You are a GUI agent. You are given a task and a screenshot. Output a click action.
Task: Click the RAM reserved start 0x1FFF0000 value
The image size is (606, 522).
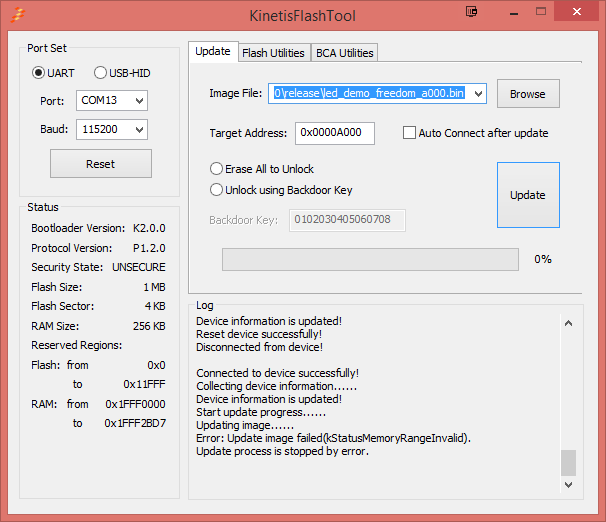click(x=135, y=404)
